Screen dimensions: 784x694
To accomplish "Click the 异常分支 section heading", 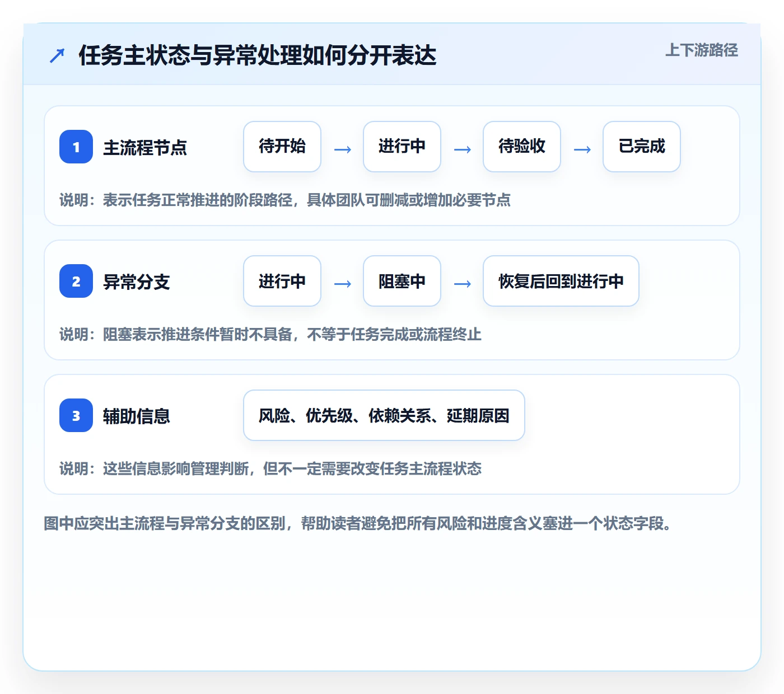I will pos(137,282).
